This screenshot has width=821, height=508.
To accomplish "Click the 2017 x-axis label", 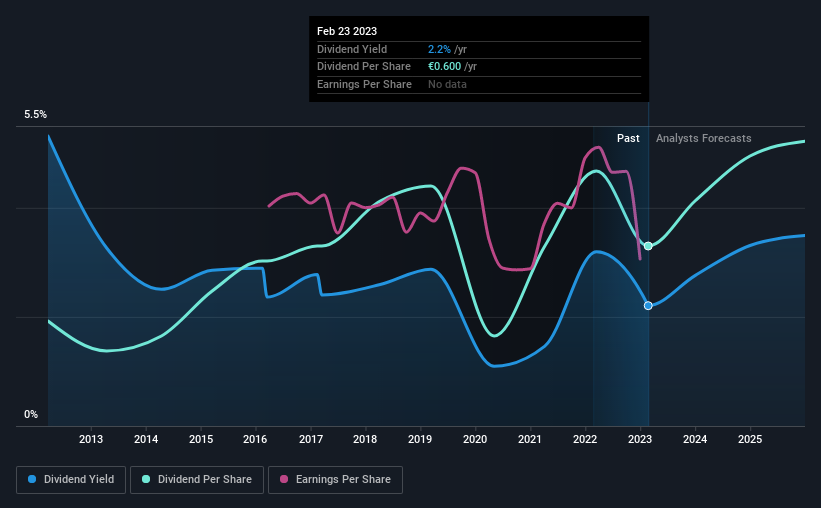I will click(x=311, y=439).
